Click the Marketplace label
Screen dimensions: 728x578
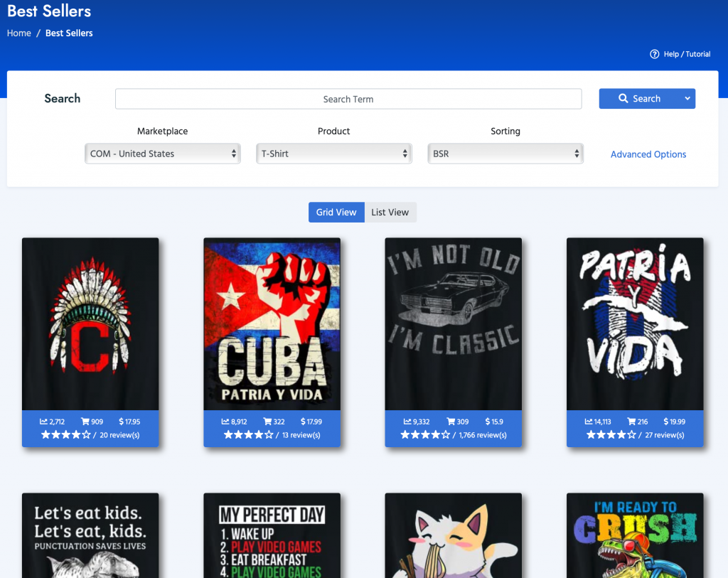tap(163, 131)
